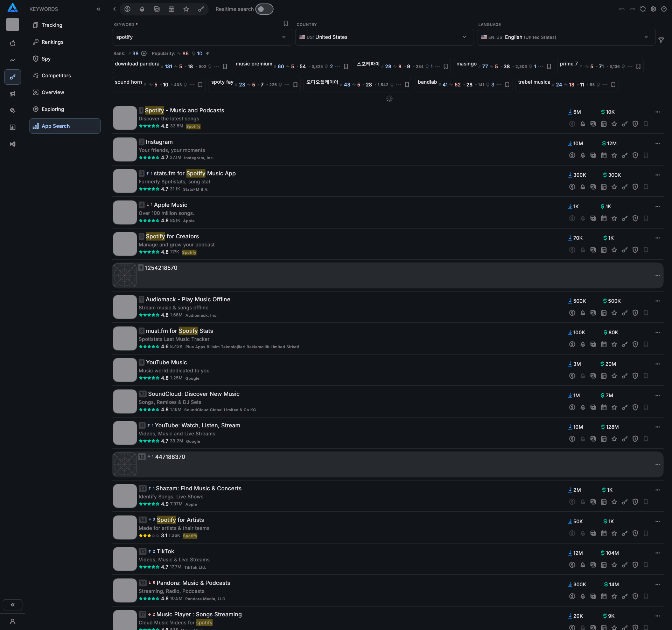Bookmark the music premium keyword chip
The image size is (672, 630).
pyautogui.click(x=346, y=66)
